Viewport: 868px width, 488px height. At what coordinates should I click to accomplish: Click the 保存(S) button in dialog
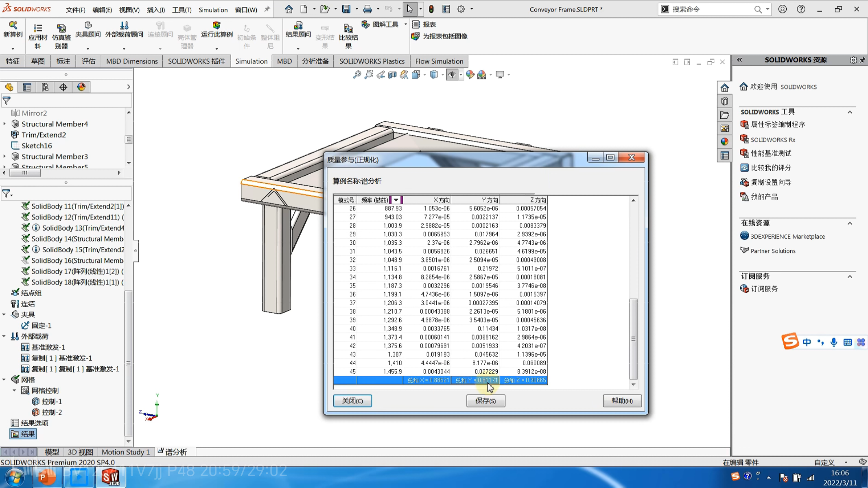tap(486, 401)
